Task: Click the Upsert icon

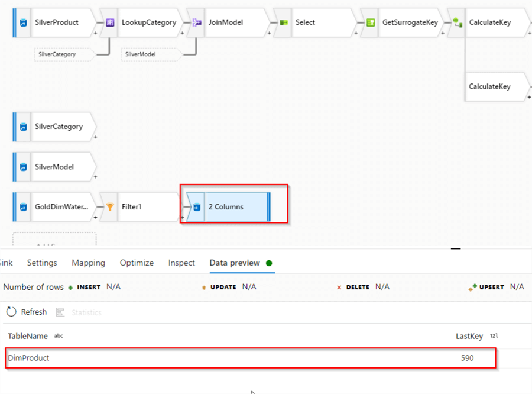Action: pyautogui.click(x=472, y=288)
